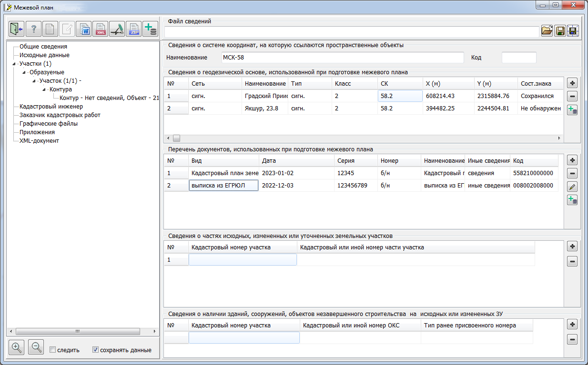This screenshot has width=588, height=365.
Task: Collapse the 'Образуемые' tree branch
Action: pyautogui.click(x=24, y=72)
